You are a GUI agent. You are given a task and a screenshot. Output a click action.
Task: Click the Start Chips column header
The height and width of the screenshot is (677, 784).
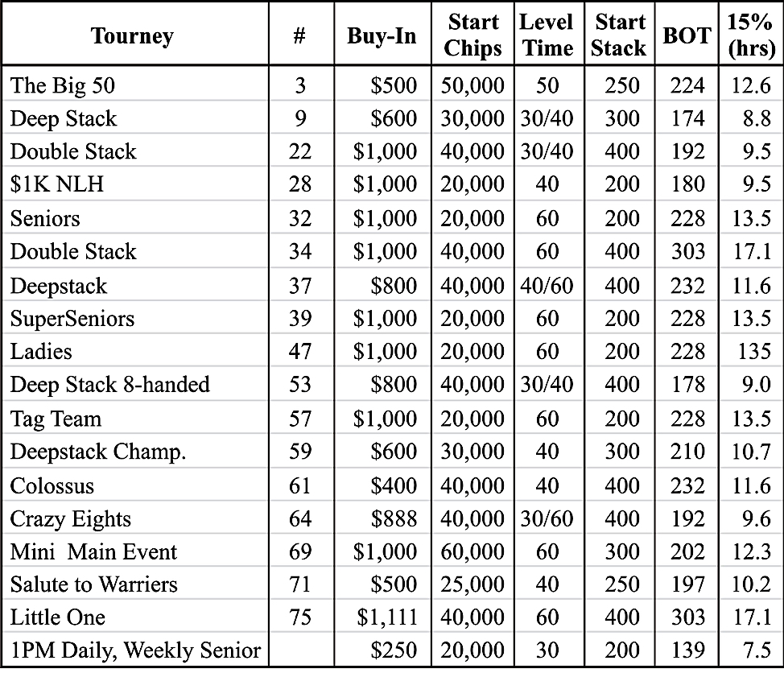point(472,35)
